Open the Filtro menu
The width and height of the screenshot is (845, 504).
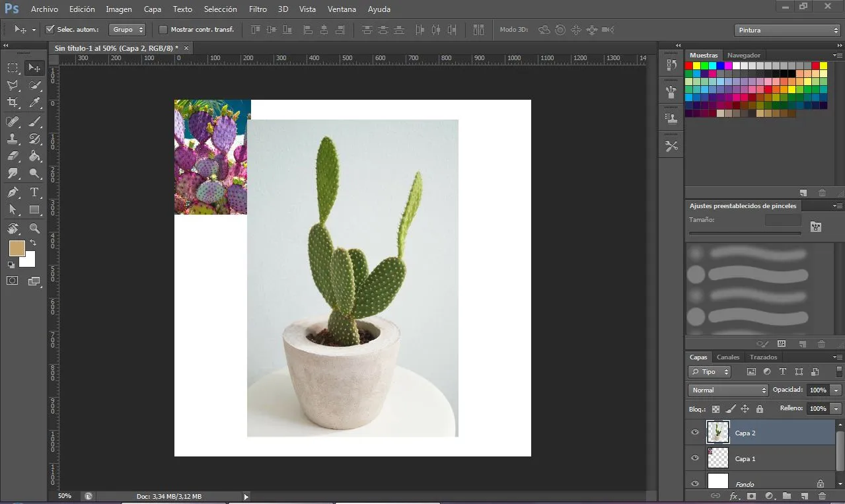pos(258,9)
